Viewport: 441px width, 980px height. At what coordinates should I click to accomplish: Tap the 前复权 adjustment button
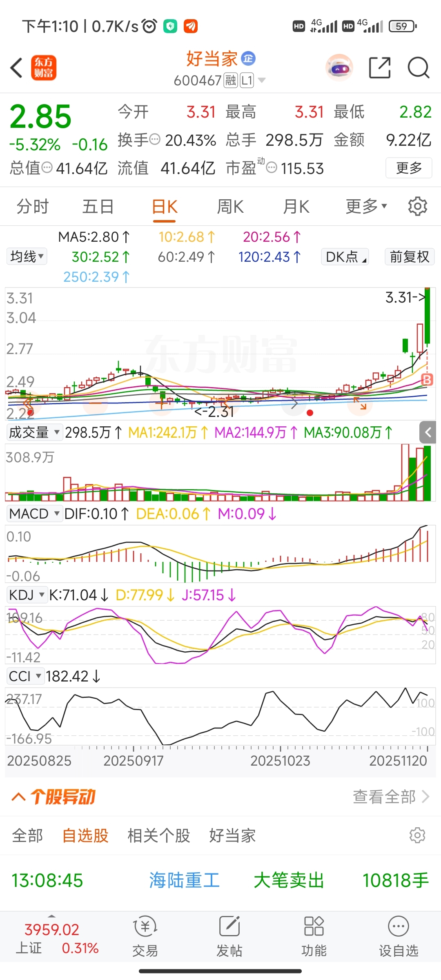[x=410, y=257]
